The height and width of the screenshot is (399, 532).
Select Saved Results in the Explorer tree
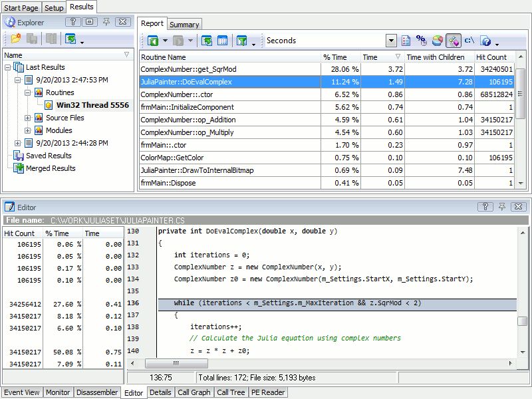49,156
